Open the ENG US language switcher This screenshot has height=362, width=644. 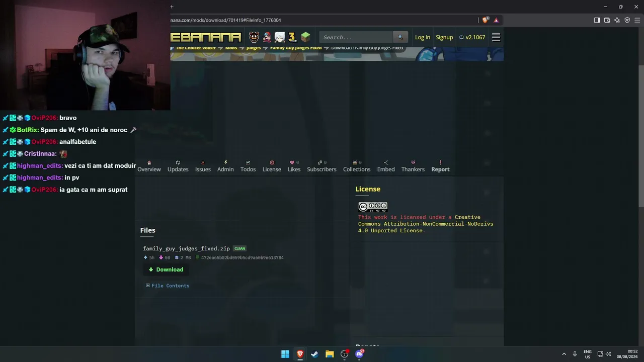pyautogui.click(x=588, y=354)
